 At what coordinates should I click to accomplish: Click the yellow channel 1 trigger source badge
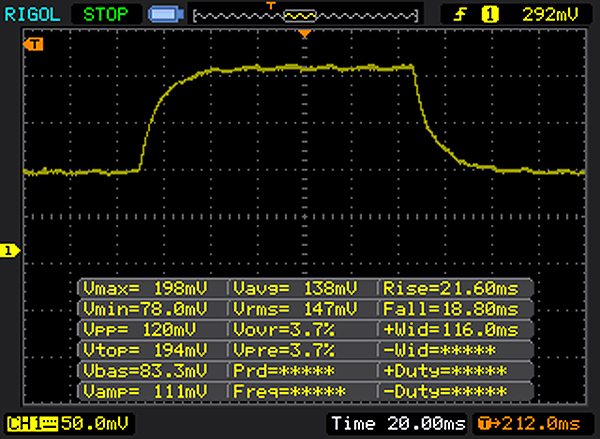tap(490, 15)
